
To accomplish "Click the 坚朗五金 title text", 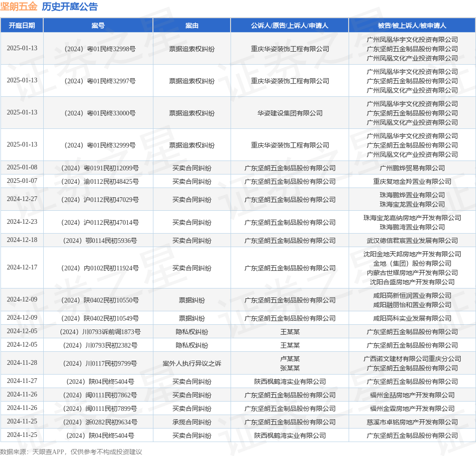I will (x=19, y=7).
